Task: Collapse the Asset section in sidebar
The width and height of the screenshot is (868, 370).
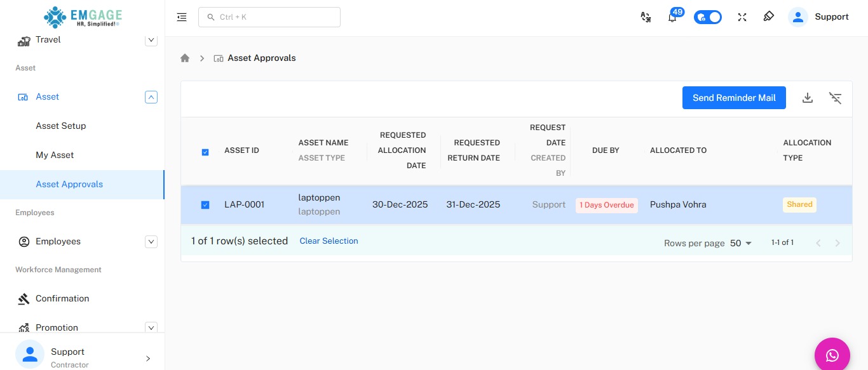Action: tap(151, 96)
